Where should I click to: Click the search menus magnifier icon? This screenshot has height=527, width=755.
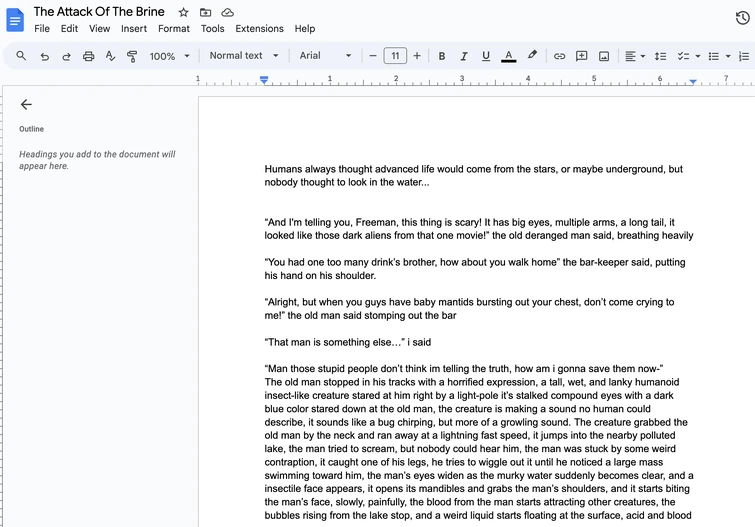21,56
